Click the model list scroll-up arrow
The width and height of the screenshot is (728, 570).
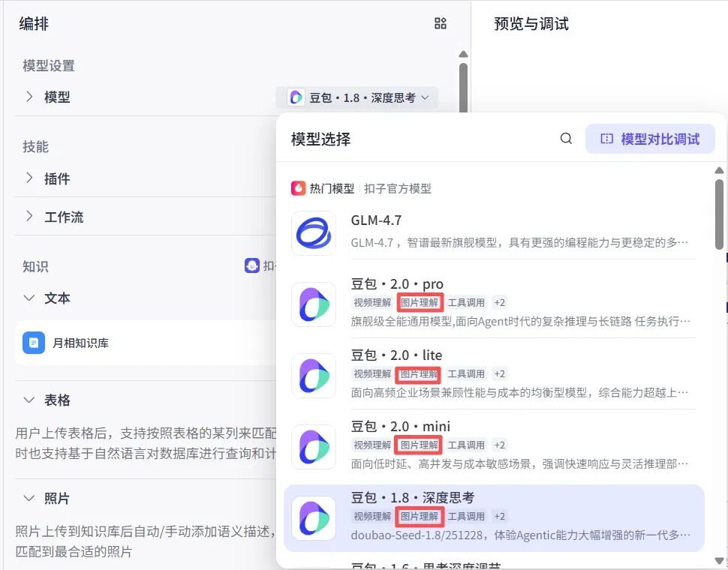click(719, 170)
